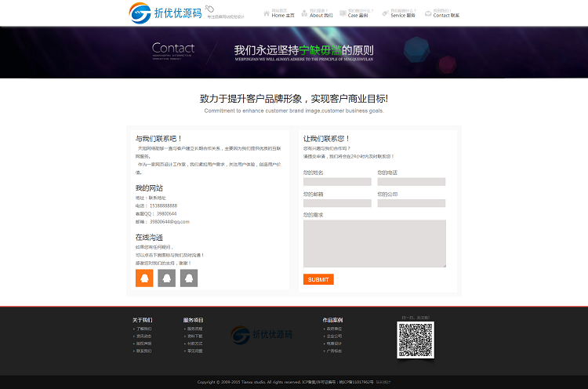588x389 pixels.
Task: Click the 服务项目 footer heading
Action: point(193,320)
